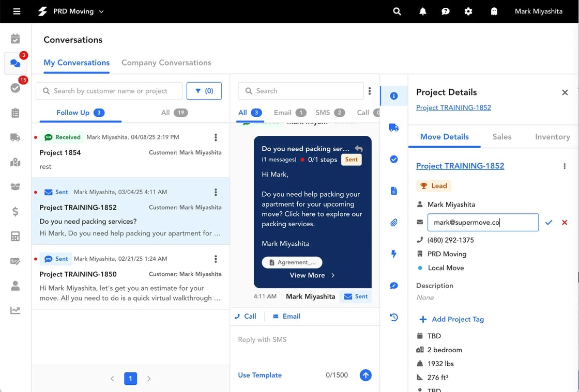
Task: Select the history clock panel icon
Action: click(x=394, y=317)
